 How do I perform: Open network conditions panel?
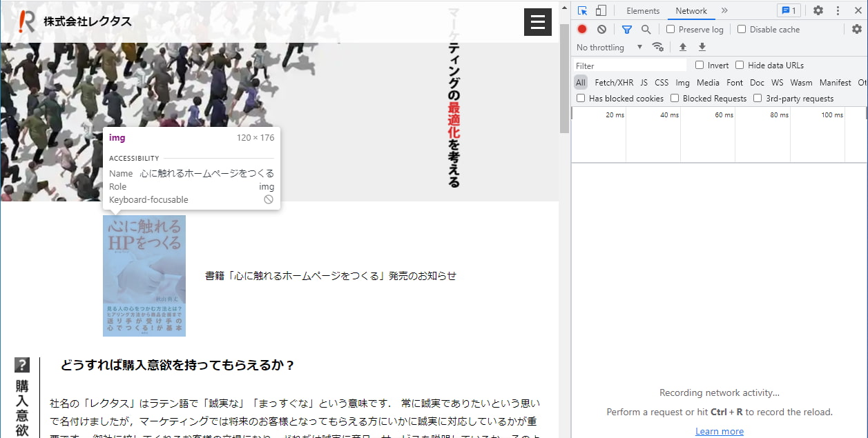point(658,47)
